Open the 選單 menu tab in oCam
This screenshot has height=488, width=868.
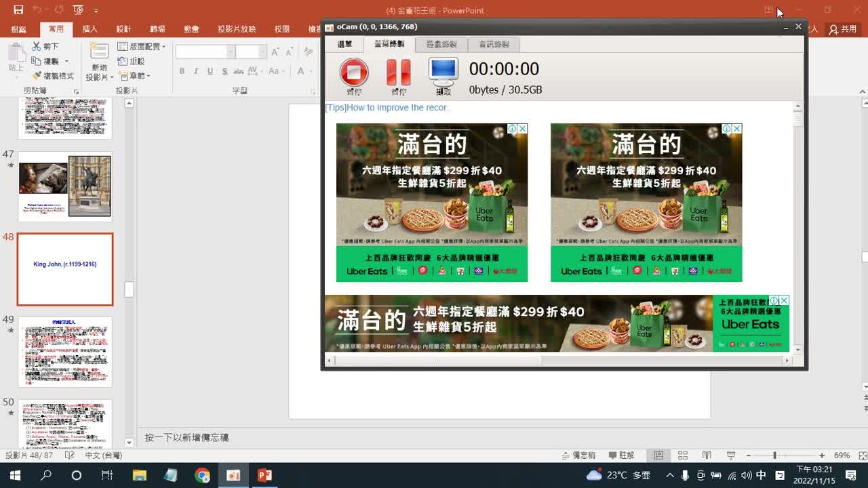(344, 44)
